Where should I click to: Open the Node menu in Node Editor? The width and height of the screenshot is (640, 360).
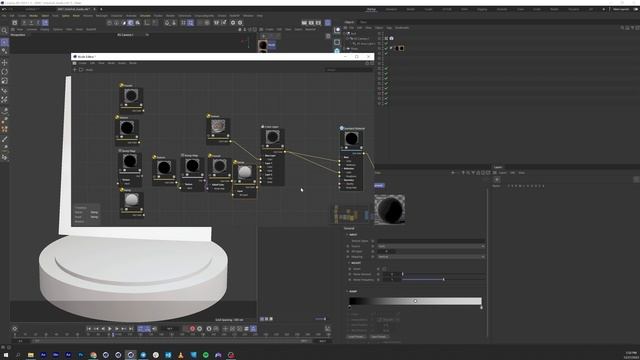pyautogui.click(x=111, y=63)
